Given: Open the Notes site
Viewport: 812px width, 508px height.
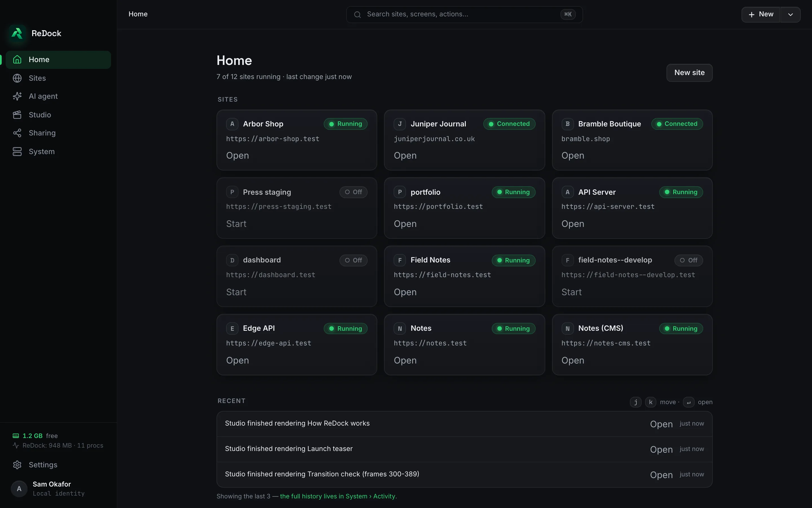Looking at the screenshot, I should [405, 360].
